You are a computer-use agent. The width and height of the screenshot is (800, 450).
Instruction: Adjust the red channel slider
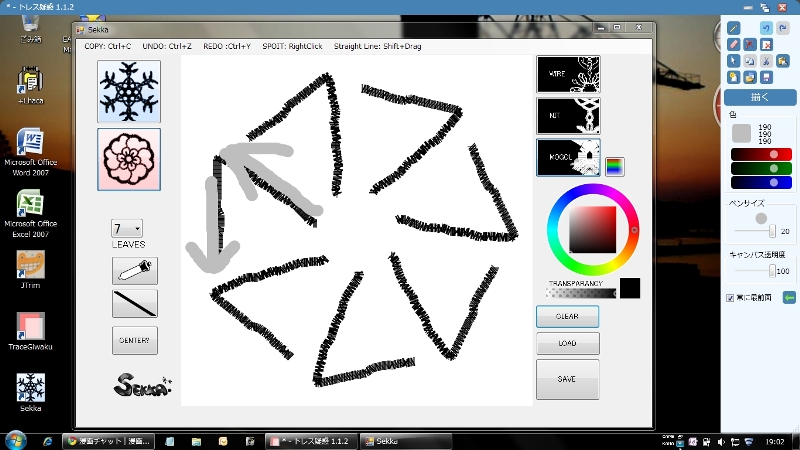pyautogui.click(x=761, y=154)
